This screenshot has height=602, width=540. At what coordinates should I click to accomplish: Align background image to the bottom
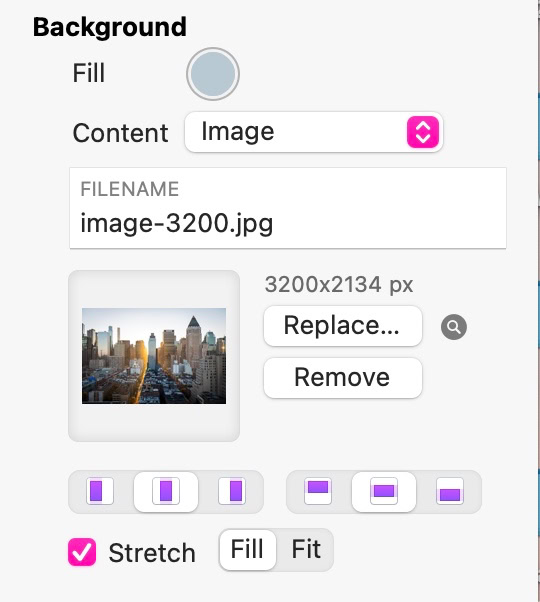click(x=450, y=491)
